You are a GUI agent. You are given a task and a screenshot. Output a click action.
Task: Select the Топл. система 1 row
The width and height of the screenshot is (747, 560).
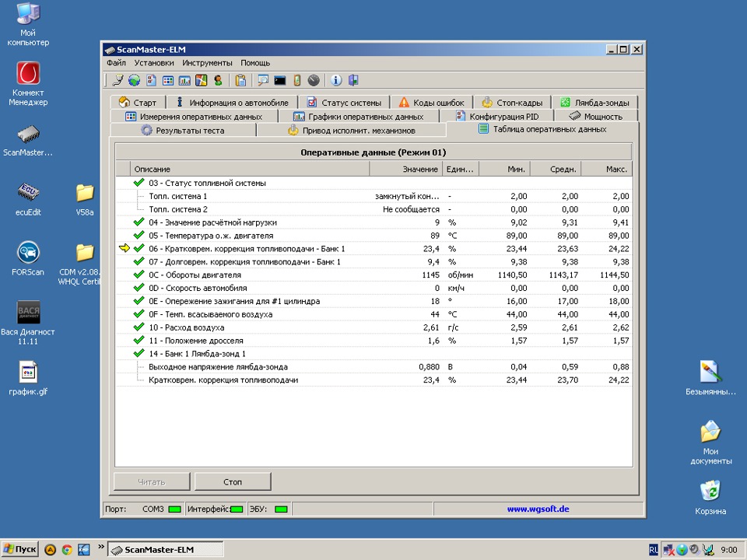pos(374,196)
